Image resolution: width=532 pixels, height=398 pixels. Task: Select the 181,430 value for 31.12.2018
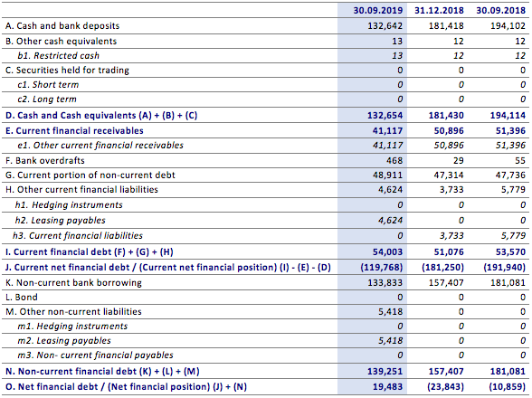[446, 116]
